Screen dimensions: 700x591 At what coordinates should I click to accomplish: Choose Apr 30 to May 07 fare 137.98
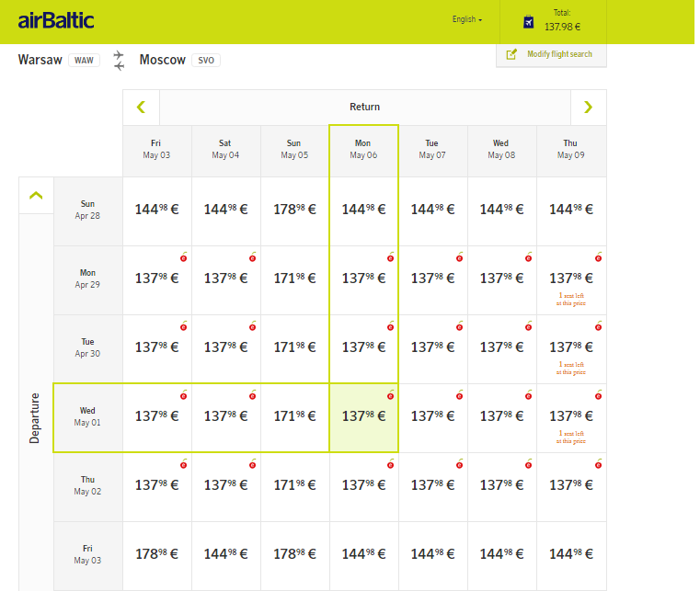[432, 348]
